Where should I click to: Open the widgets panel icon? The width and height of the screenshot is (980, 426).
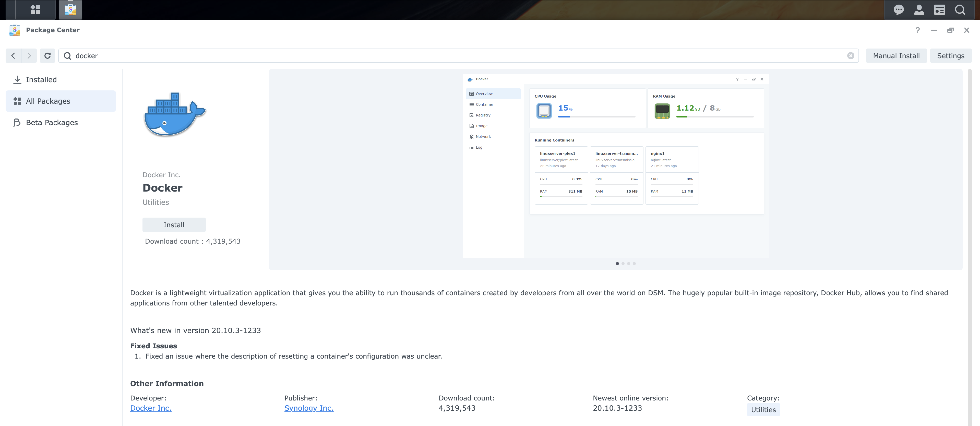click(x=940, y=10)
